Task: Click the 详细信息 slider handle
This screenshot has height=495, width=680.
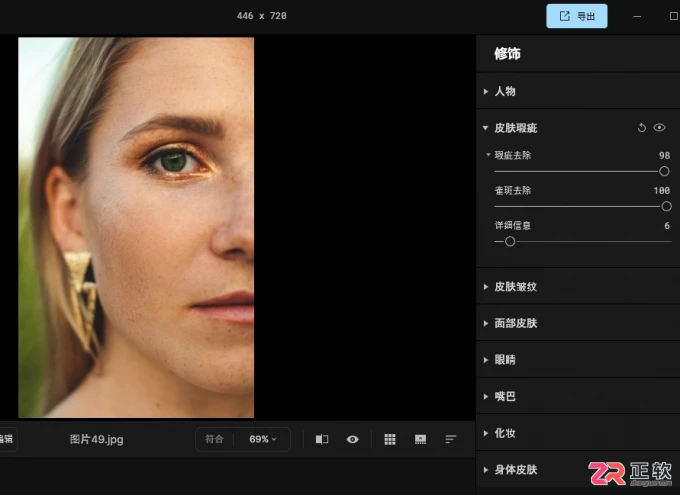Action: [x=510, y=242]
